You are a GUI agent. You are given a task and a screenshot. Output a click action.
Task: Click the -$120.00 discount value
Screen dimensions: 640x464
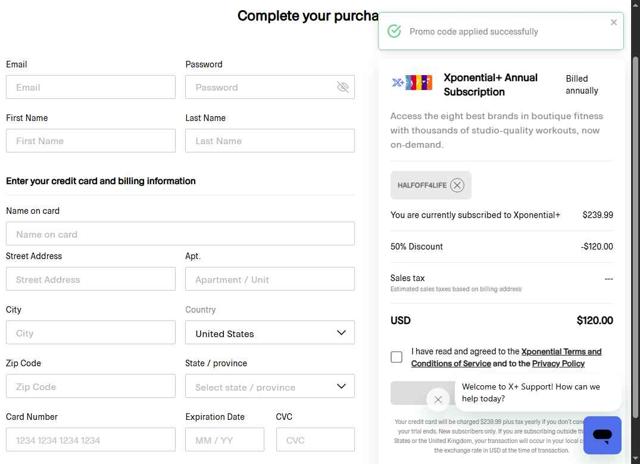[597, 246]
